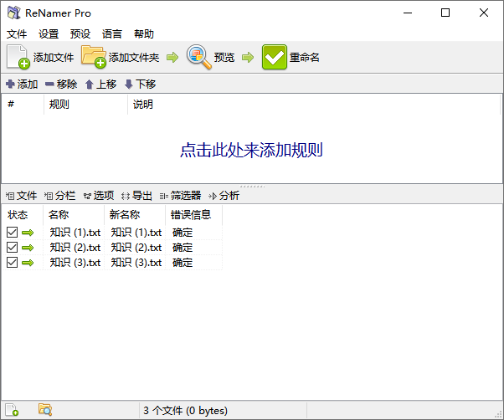The width and height of the screenshot is (504, 420).
Task: Open the 选项 options dropdown
Action: coord(99,196)
